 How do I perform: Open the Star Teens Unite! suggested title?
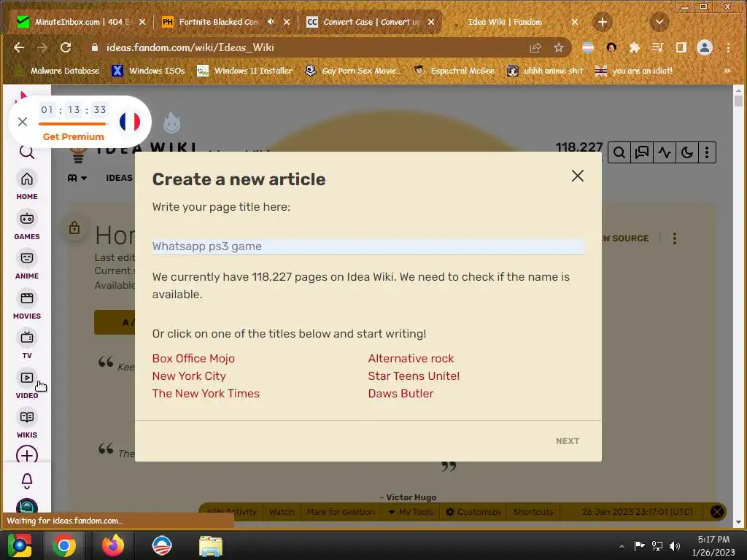(414, 376)
